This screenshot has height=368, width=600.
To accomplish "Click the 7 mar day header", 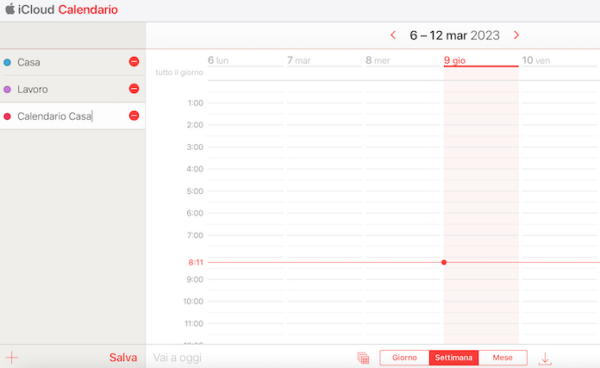I will [299, 60].
